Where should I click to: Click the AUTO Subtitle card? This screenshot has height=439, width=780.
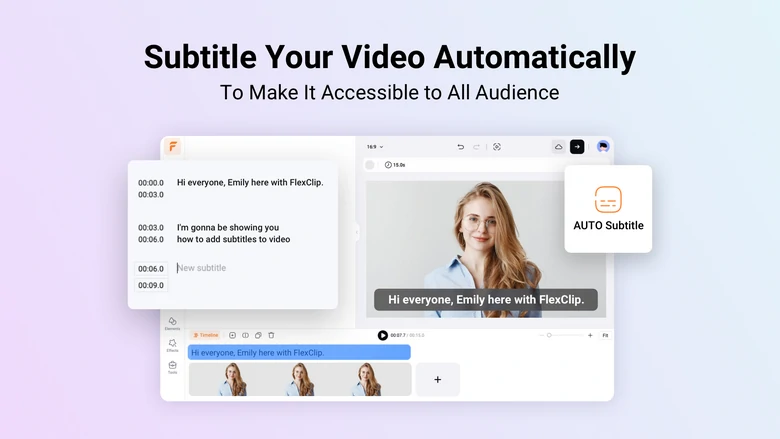608,209
